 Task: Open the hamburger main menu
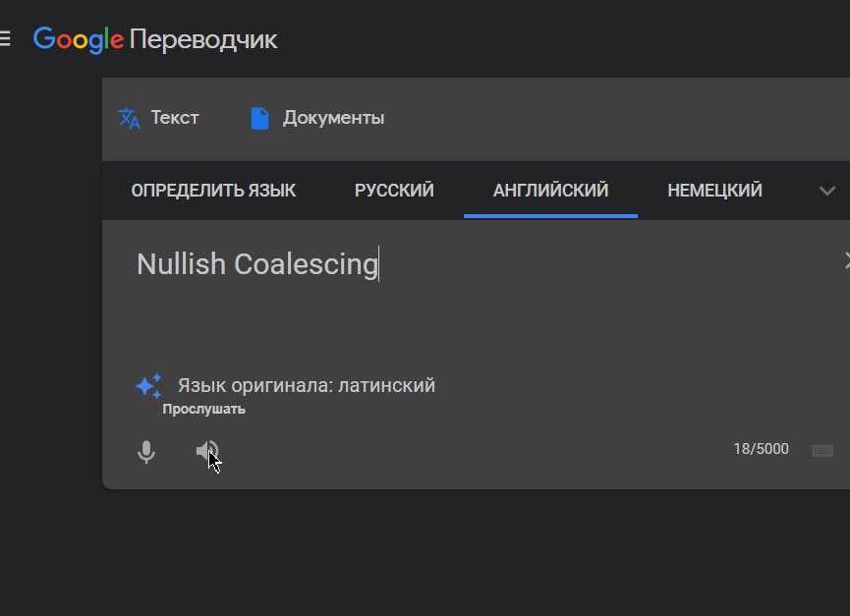click(x=5, y=39)
